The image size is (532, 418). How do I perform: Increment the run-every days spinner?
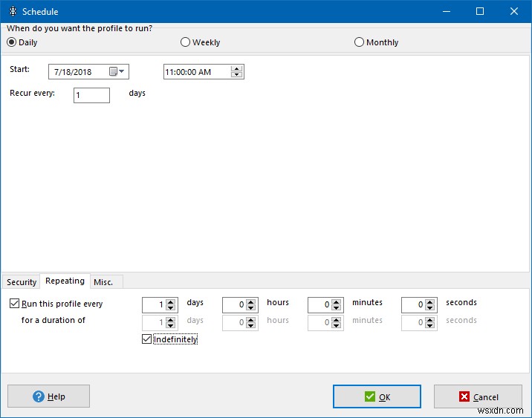coord(170,302)
